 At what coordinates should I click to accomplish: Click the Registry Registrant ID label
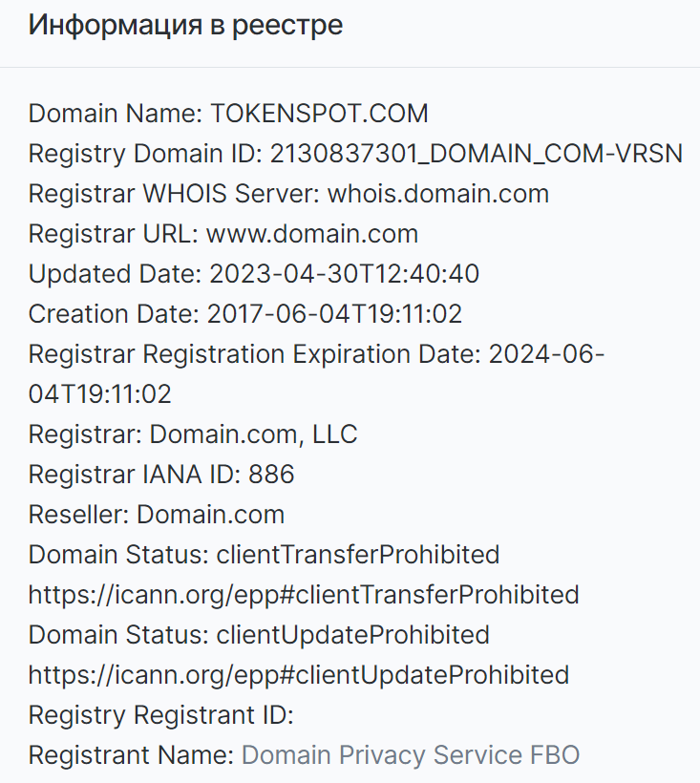point(160,715)
